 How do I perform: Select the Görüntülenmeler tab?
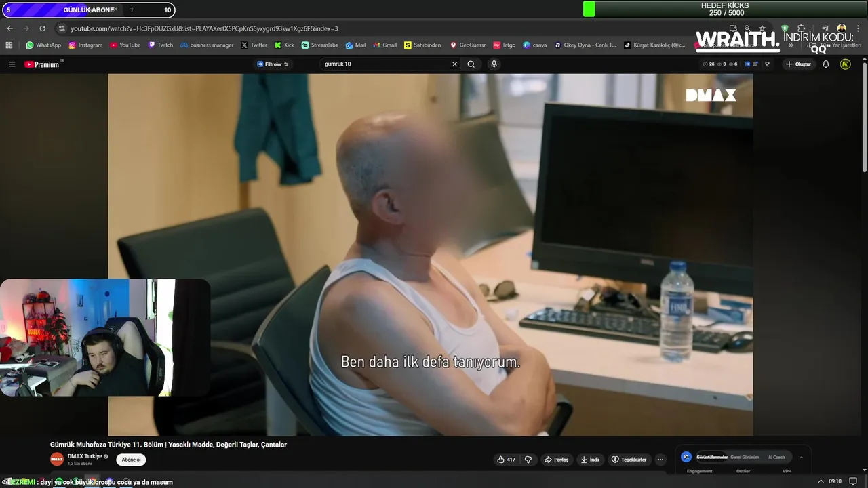coord(712,457)
